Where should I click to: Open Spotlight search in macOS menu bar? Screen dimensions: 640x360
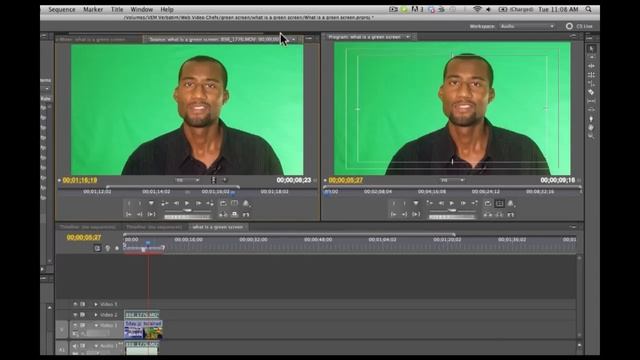click(588, 9)
